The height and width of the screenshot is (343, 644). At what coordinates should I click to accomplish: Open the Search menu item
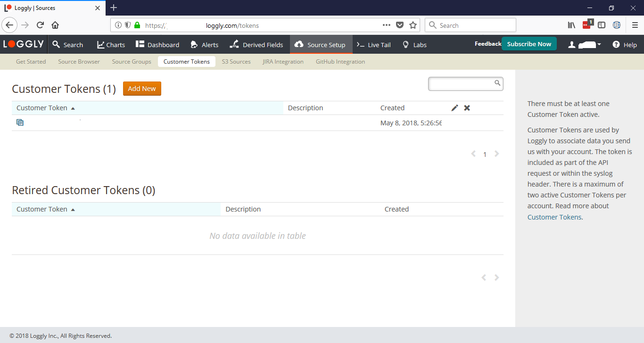68,45
